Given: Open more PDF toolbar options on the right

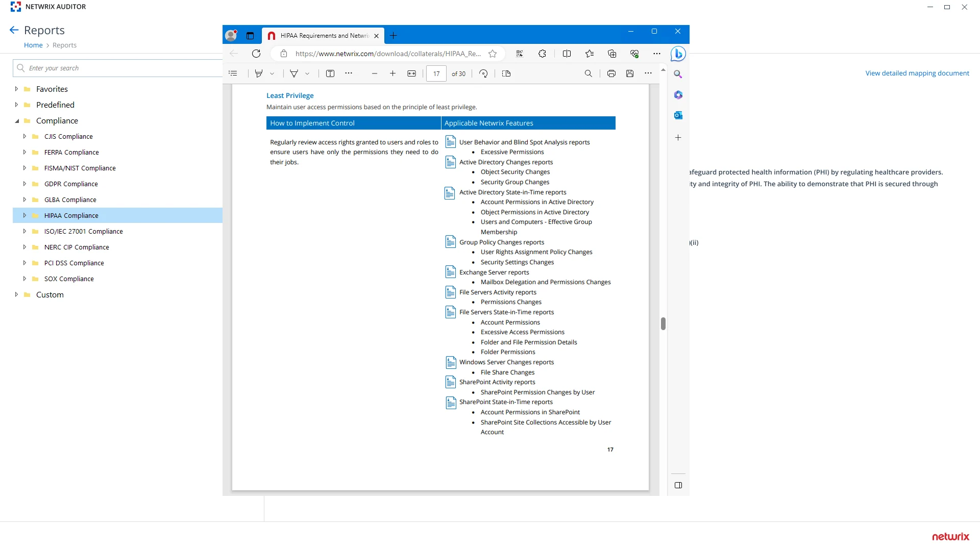Looking at the screenshot, I should click(x=648, y=73).
